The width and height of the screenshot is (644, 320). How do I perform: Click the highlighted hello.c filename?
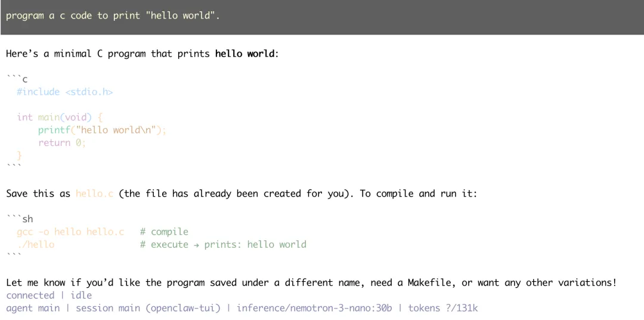click(94, 194)
